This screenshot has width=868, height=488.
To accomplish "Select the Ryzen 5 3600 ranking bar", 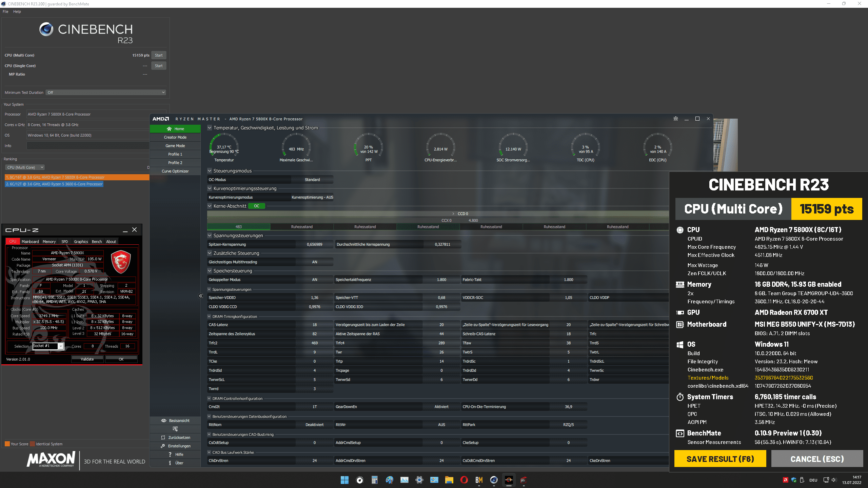I will [x=54, y=184].
